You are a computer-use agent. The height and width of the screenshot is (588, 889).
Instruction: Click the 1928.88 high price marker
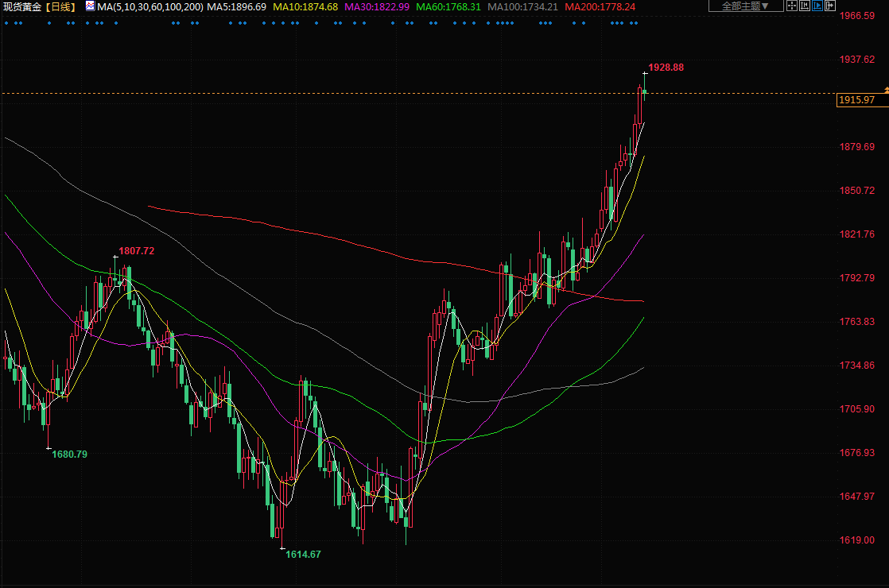(x=666, y=68)
